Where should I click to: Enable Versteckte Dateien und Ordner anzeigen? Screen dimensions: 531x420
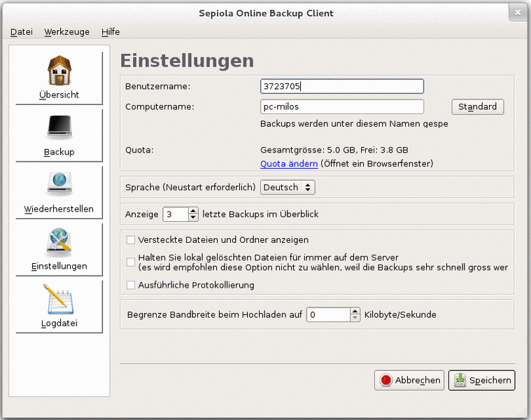tap(131, 240)
